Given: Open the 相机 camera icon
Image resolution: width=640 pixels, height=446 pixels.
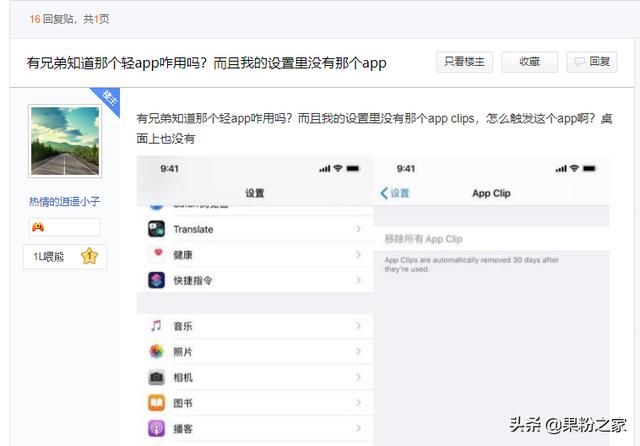Looking at the screenshot, I should tap(156, 377).
